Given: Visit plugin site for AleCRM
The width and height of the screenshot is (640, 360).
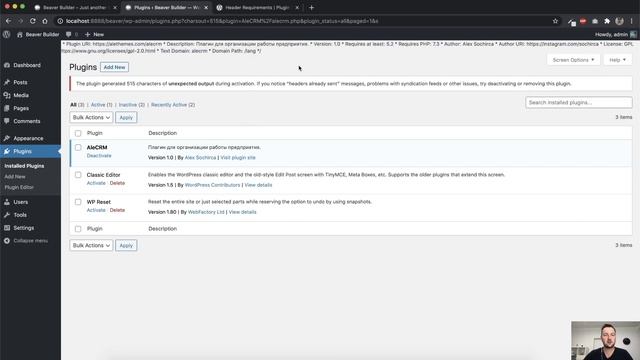Looking at the screenshot, I should tap(238, 158).
